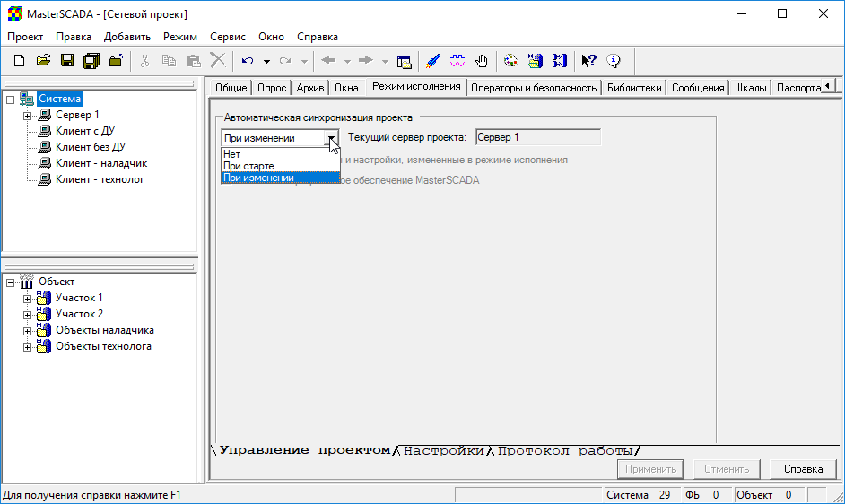Click the Система network computers icon
The image size is (845, 504).
(26, 99)
